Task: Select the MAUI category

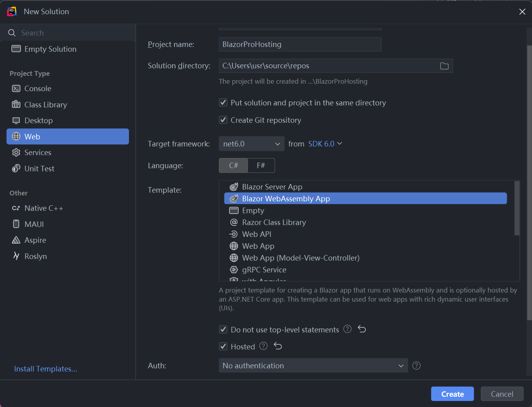Action: (x=68, y=224)
